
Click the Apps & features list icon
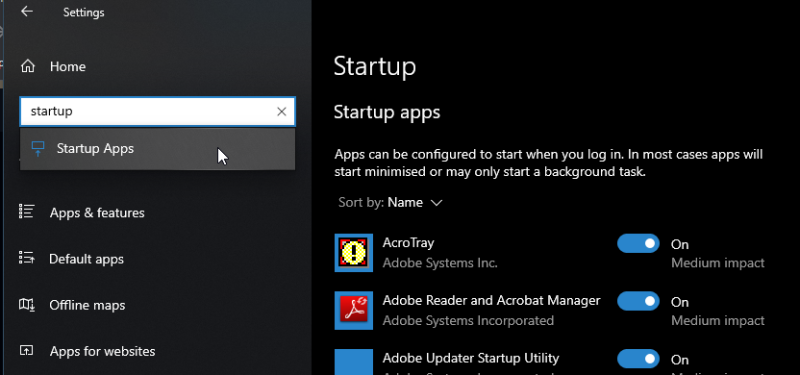(27, 212)
